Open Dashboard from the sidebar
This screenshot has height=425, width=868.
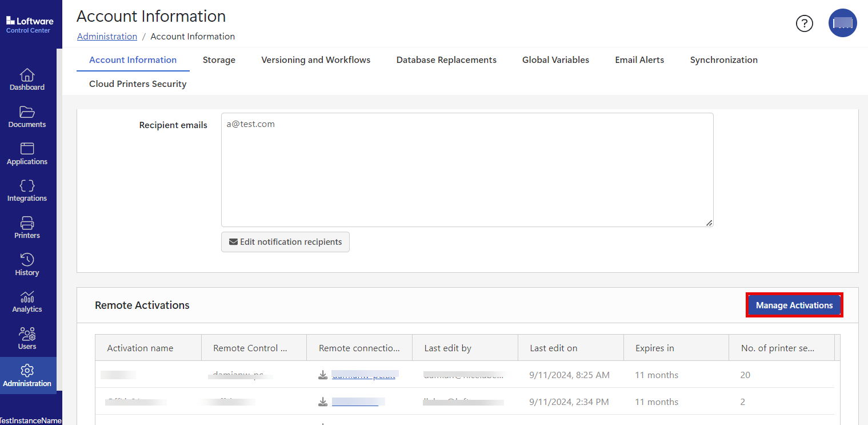tap(27, 80)
